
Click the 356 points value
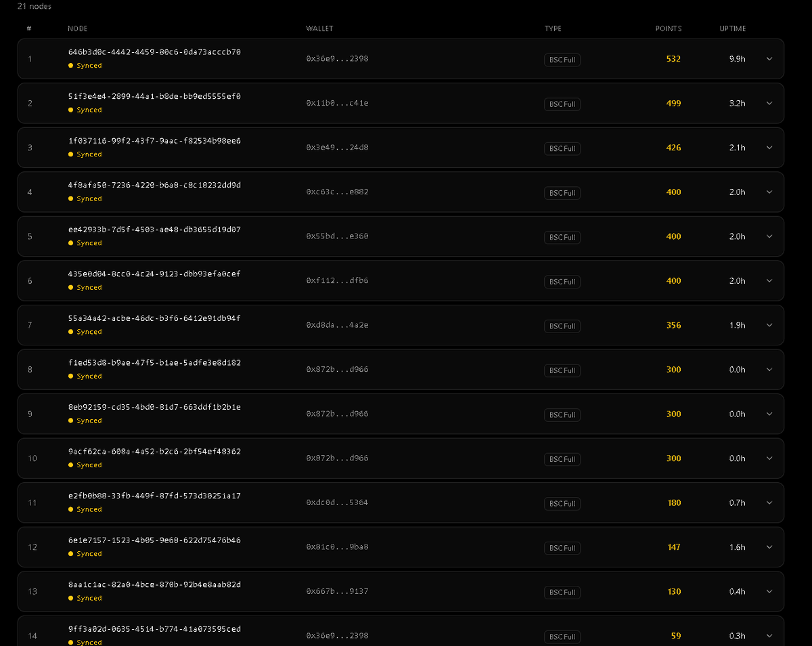pyautogui.click(x=673, y=325)
